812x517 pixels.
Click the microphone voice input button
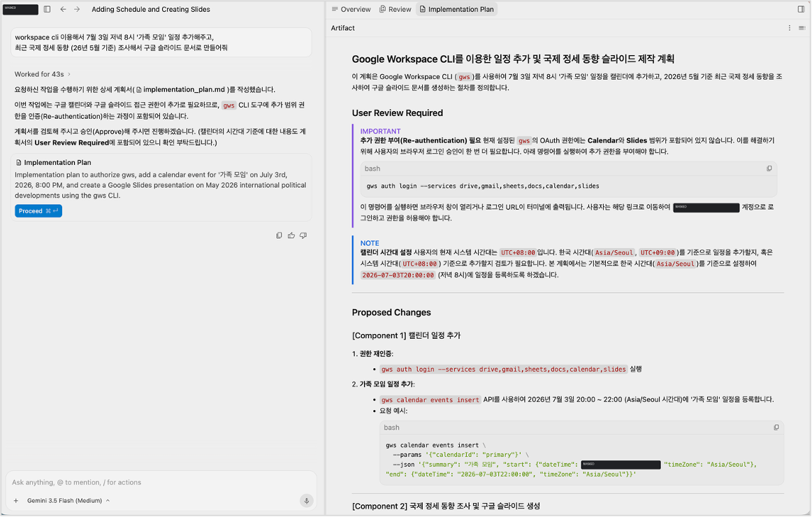307,500
